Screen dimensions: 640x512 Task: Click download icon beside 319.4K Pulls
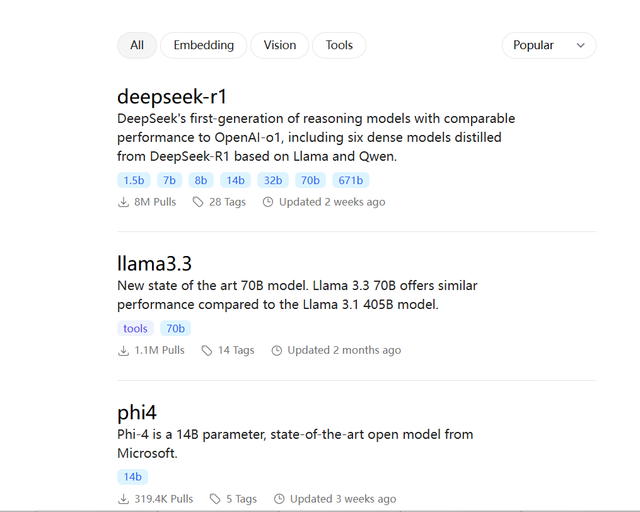(123, 499)
